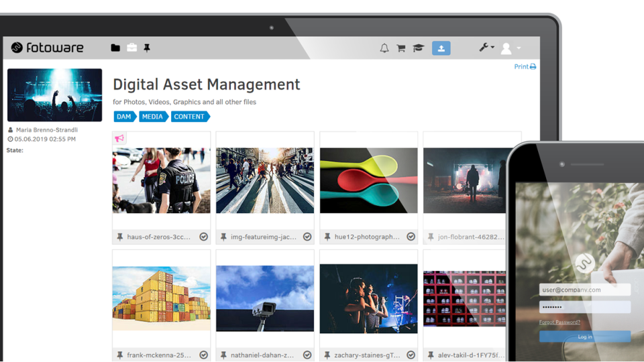Click filename haus-of-zeros-3cc...
Screen dimensions: 644x362
[158, 237]
